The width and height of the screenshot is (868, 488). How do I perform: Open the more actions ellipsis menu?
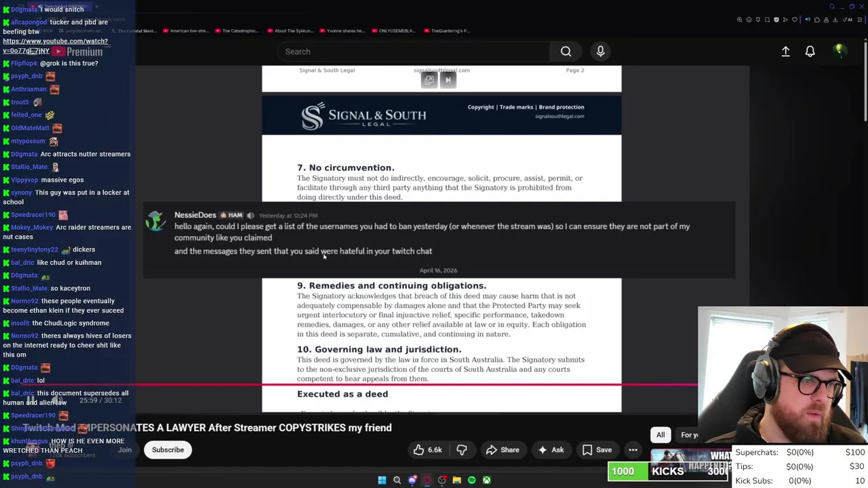(x=633, y=450)
